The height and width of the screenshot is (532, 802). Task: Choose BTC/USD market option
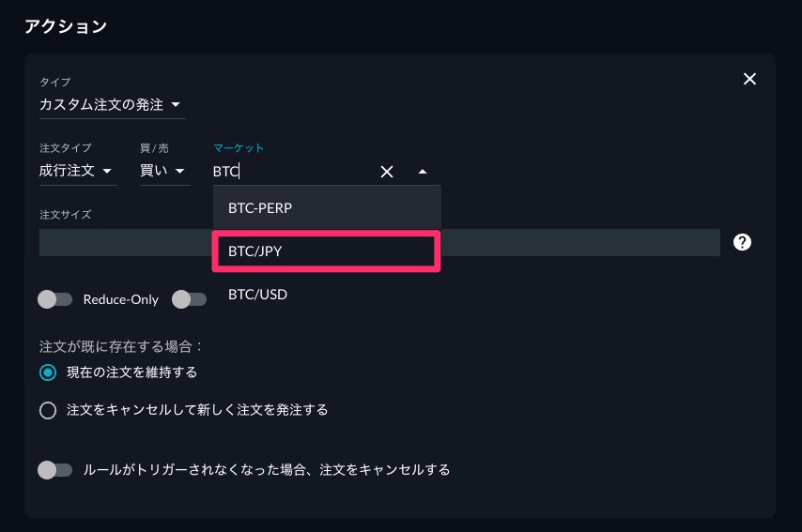[326, 295]
